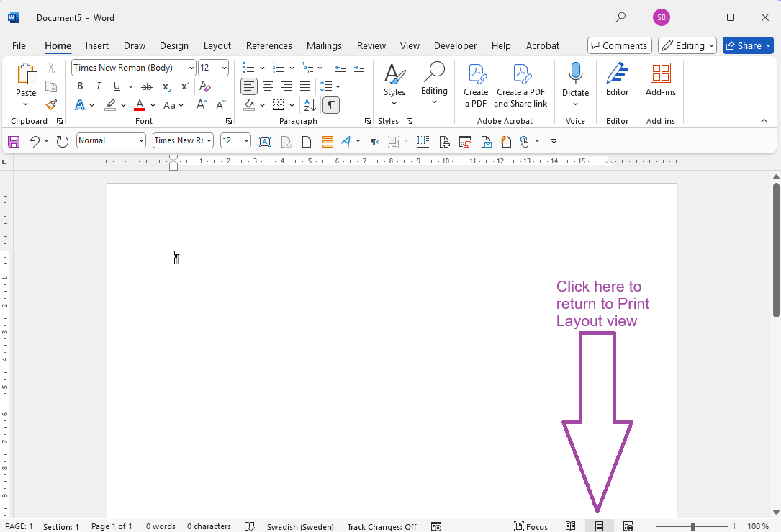
Task: Switch to Read Mode view icon
Action: coord(571,526)
